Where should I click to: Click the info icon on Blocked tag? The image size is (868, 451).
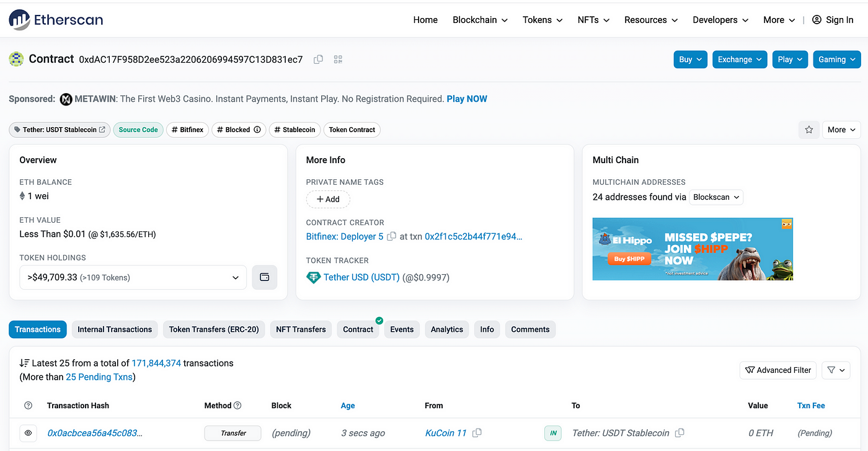click(257, 130)
